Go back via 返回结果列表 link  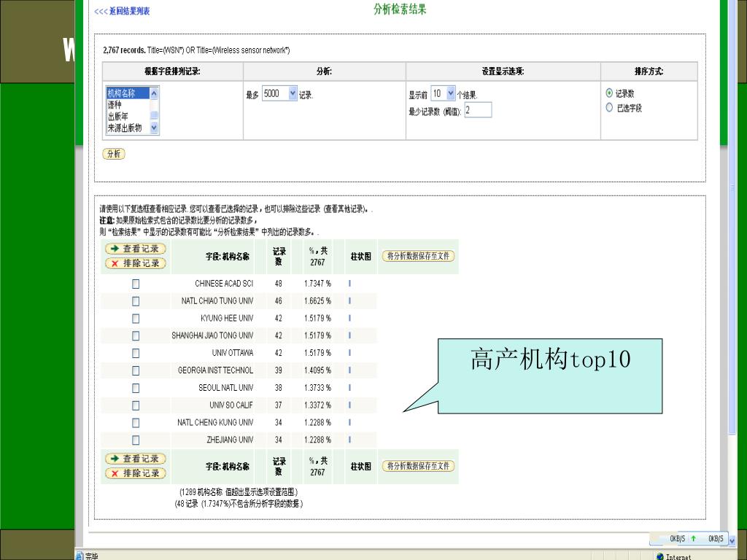(123, 11)
